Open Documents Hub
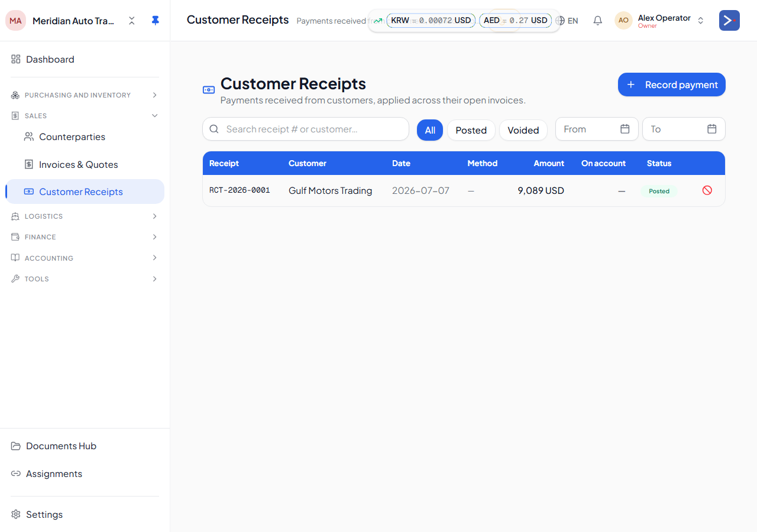 click(x=85, y=446)
